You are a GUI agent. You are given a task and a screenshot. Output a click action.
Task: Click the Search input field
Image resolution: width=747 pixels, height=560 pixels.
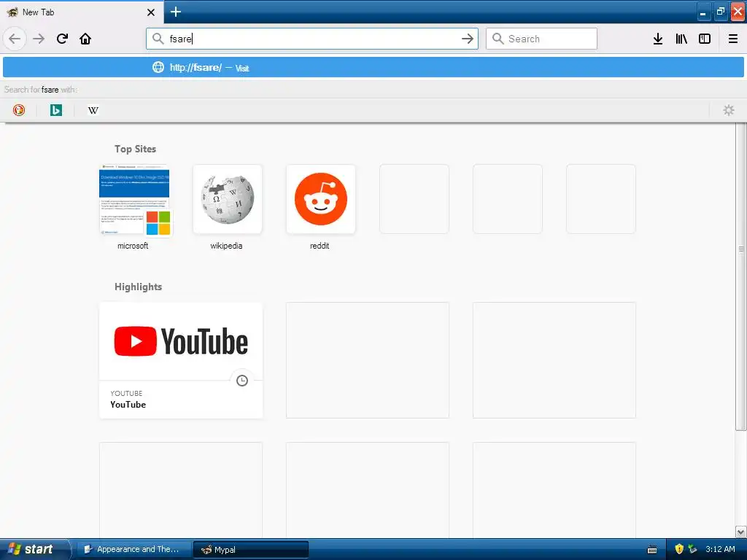point(542,39)
